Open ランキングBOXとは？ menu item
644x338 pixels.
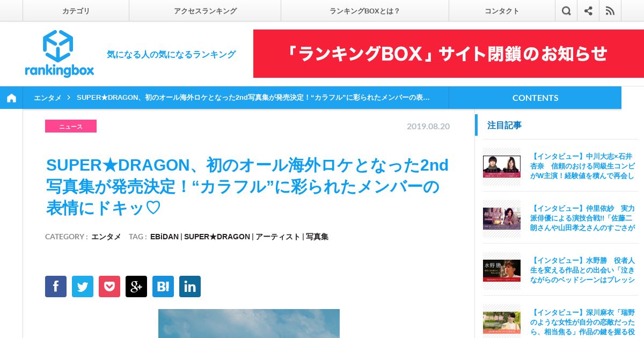point(365,11)
